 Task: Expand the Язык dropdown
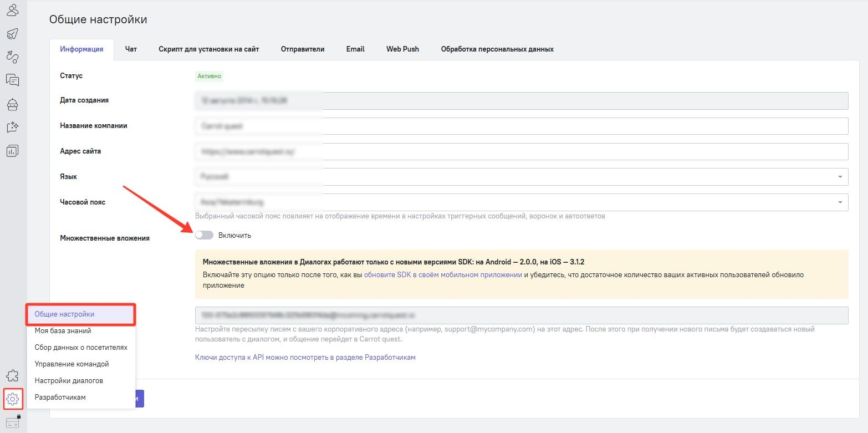pos(521,177)
